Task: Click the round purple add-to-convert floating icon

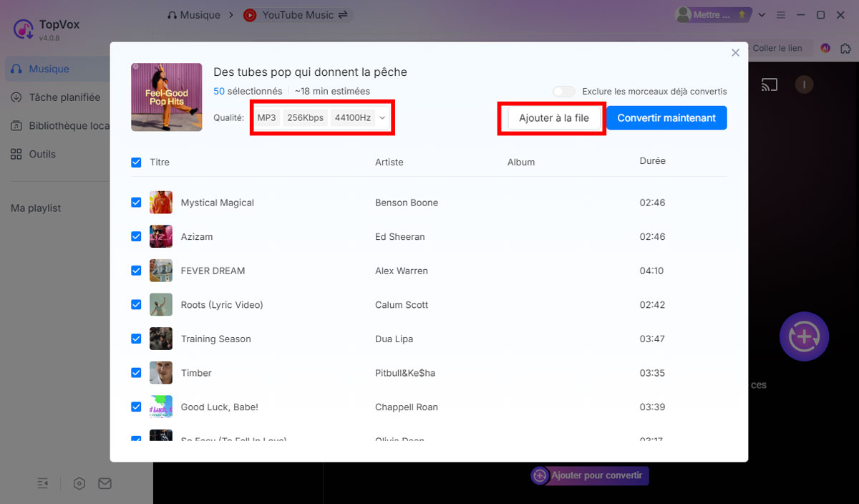Action: [804, 336]
